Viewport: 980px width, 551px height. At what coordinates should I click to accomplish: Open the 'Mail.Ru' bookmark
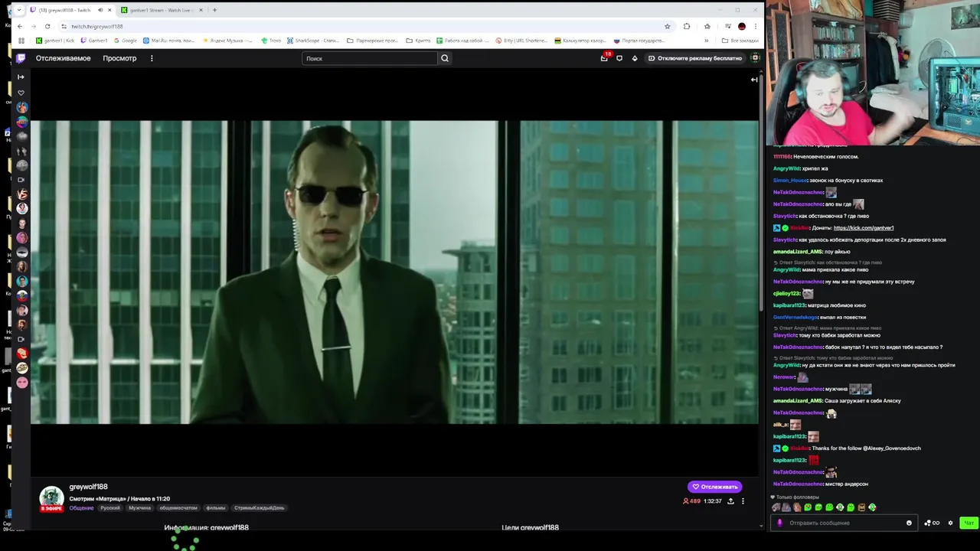tap(168, 41)
